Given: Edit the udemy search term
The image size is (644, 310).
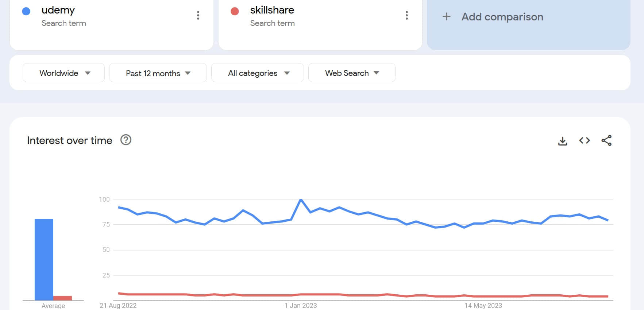Looking at the screenshot, I should (58, 10).
